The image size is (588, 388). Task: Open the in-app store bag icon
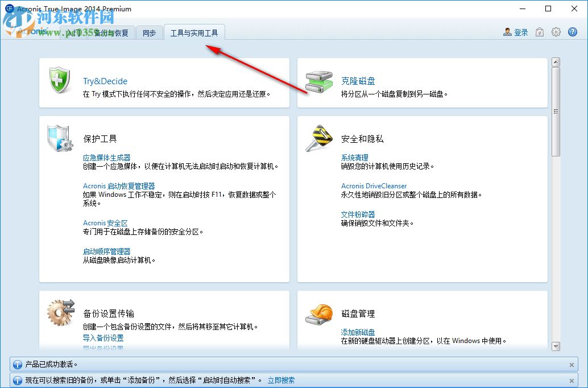[539, 32]
